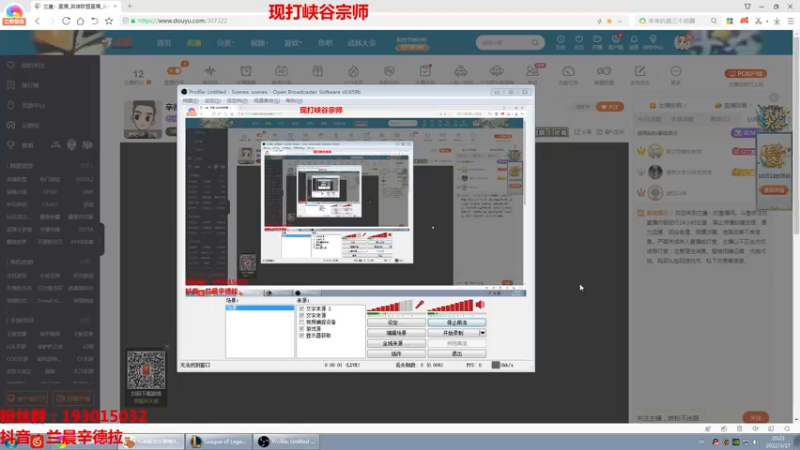
Task: Expand the 开始录制 dropdown arrow
Action: tap(482, 333)
